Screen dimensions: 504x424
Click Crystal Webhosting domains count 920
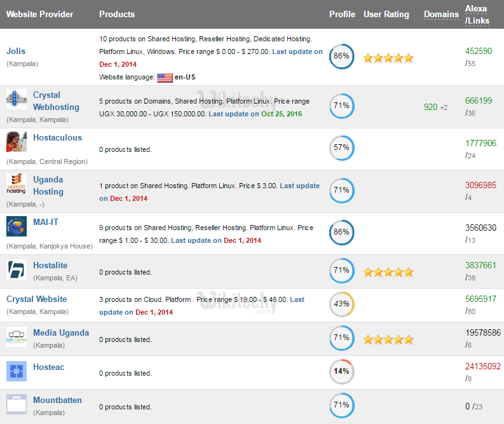tap(431, 107)
